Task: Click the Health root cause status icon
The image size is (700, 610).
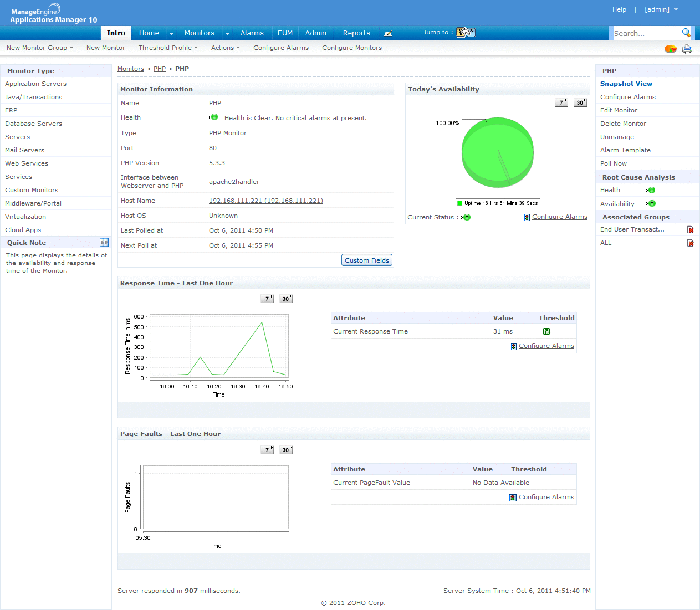Action: coord(651,190)
